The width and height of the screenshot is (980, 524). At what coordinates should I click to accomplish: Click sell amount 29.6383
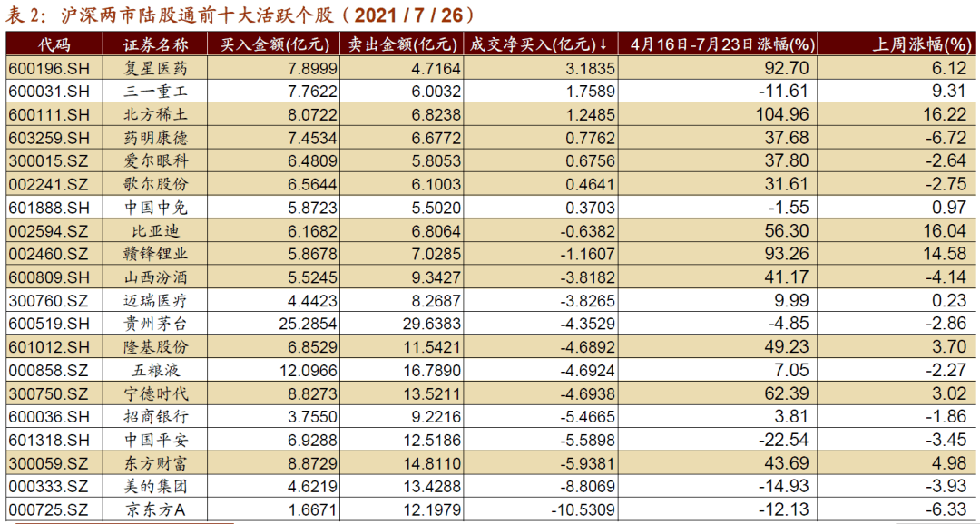[435, 324]
